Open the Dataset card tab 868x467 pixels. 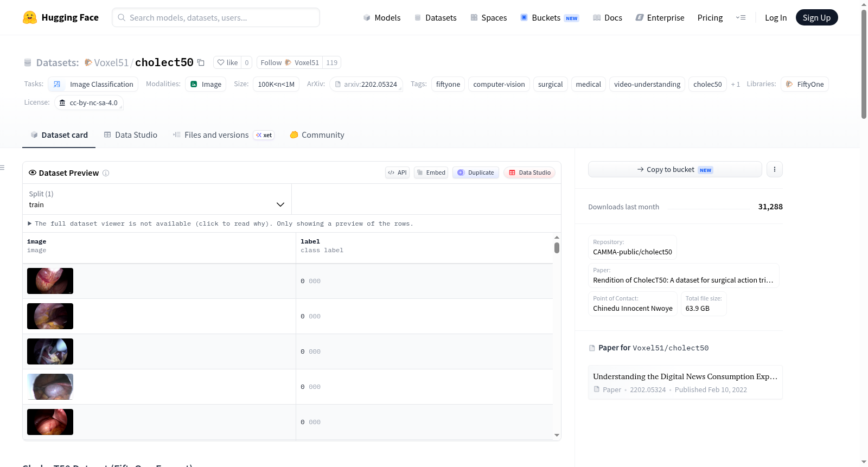[59, 135]
